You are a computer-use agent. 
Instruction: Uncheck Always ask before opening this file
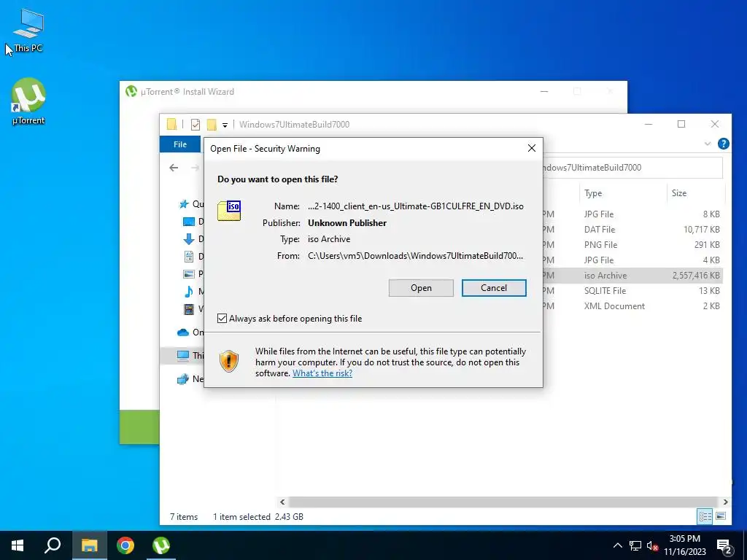[222, 318]
